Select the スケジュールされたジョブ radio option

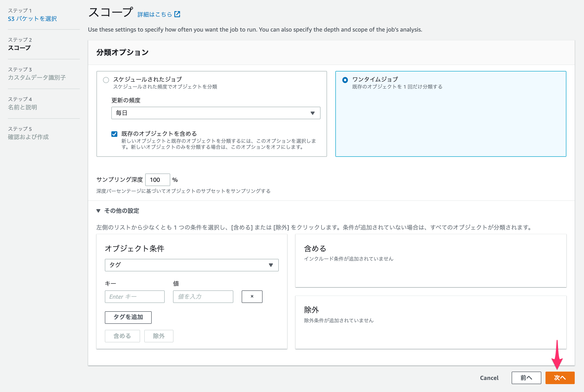[x=106, y=80]
